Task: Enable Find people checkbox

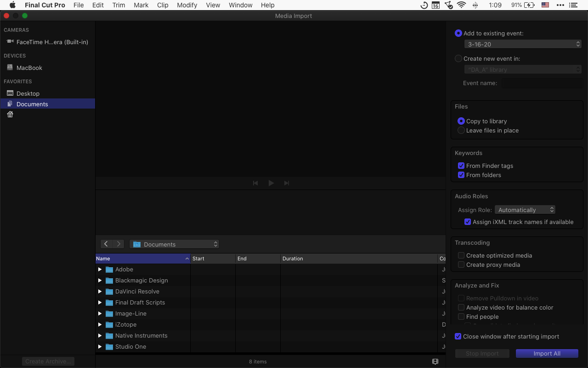Action: [x=461, y=317]
